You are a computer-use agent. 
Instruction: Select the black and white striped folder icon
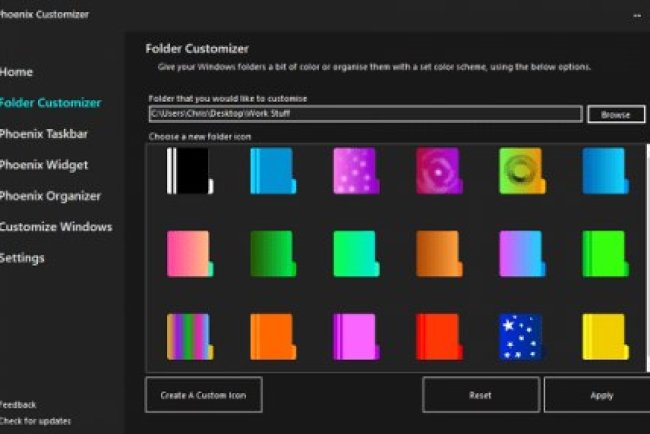[x=189, y=171]
